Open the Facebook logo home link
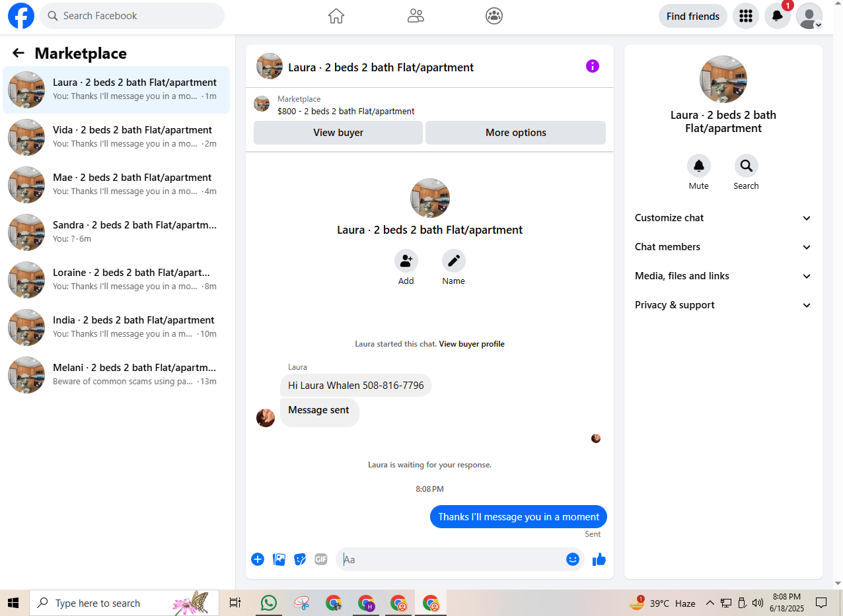The width and height of the screenshot is (843, 616). point(21,16)
